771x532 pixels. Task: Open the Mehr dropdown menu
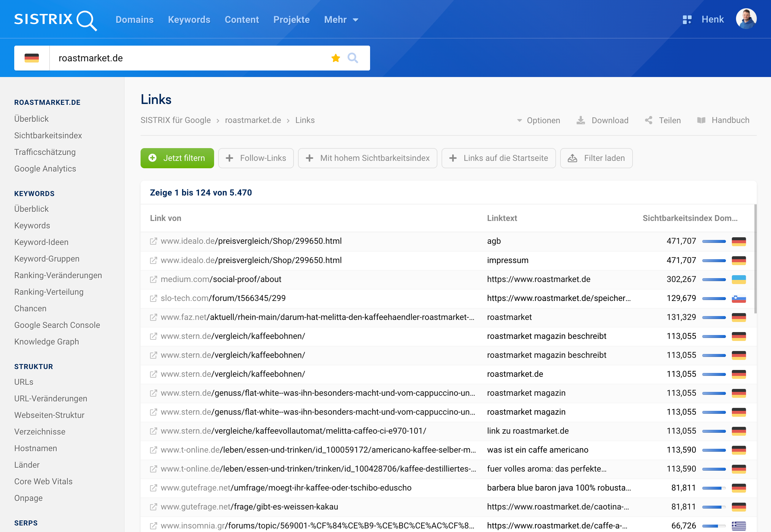[x=341, y=19]
